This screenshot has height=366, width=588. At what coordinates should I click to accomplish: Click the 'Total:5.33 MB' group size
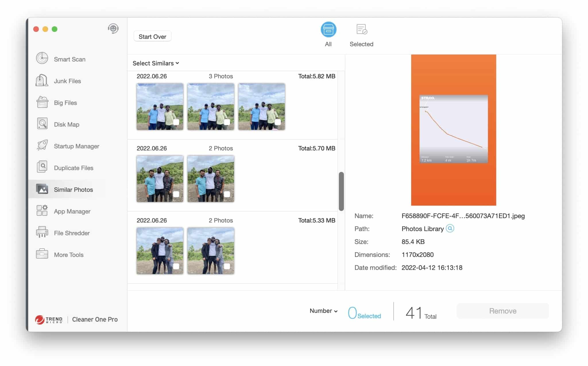click(x=317, y=220)
